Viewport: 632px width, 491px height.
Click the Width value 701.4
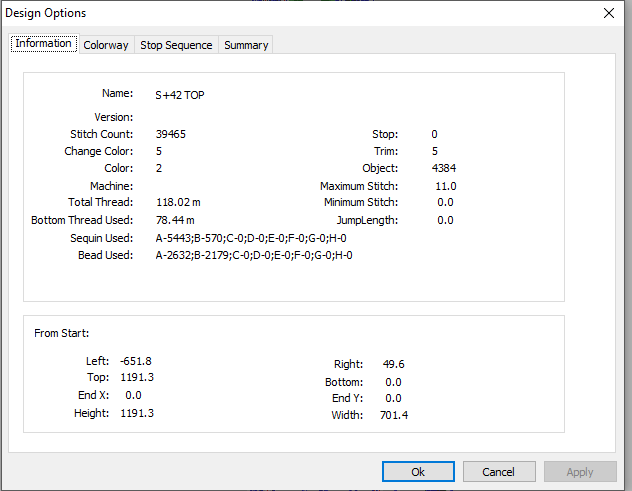[x=394, y=415]
